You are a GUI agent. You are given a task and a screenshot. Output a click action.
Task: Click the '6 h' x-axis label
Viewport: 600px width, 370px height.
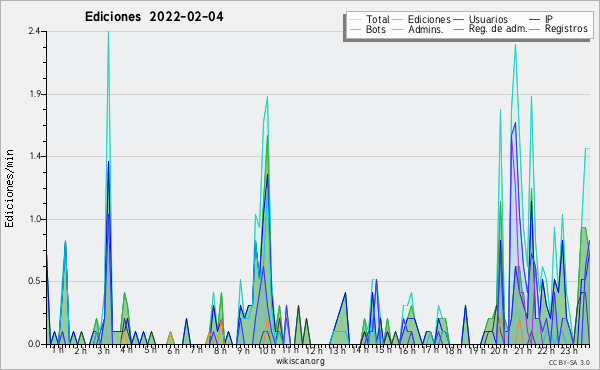coord(173,350)
